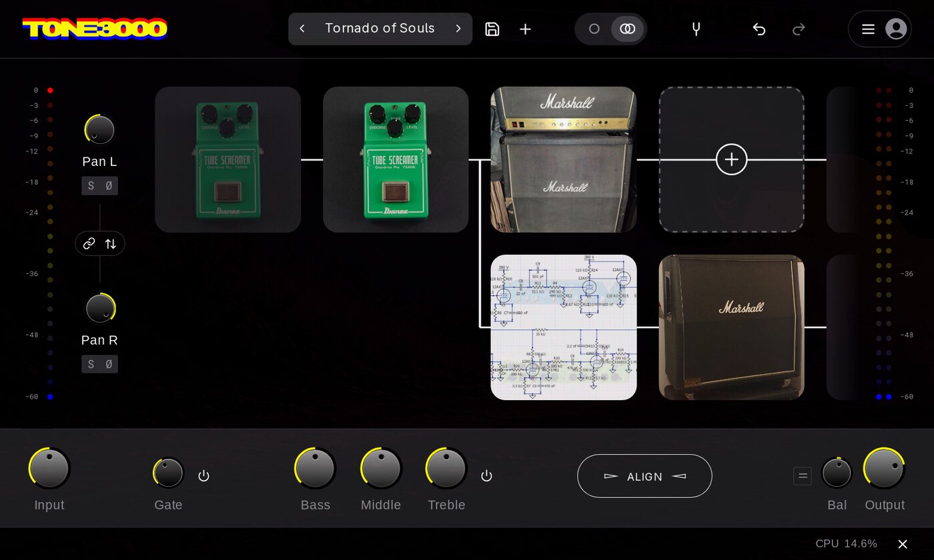This screenshot has width=934, height=560.
Task: Invert phase on Pan R channel
Action: pyautogui.click(x=109, y=364)
